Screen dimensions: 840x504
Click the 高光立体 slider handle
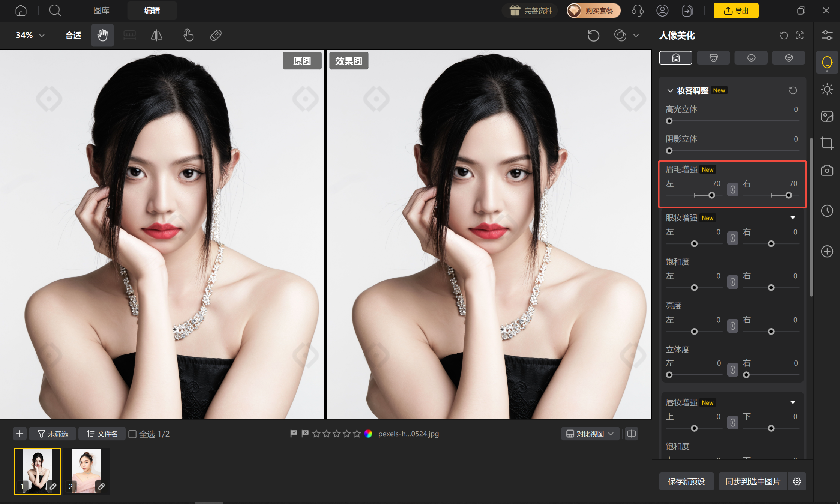coord(669,121)
